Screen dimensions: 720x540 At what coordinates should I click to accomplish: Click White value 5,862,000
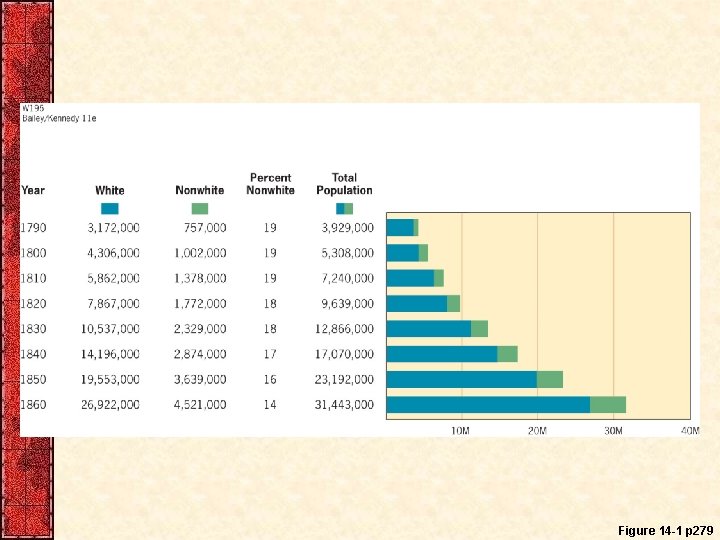pos(113,278)
